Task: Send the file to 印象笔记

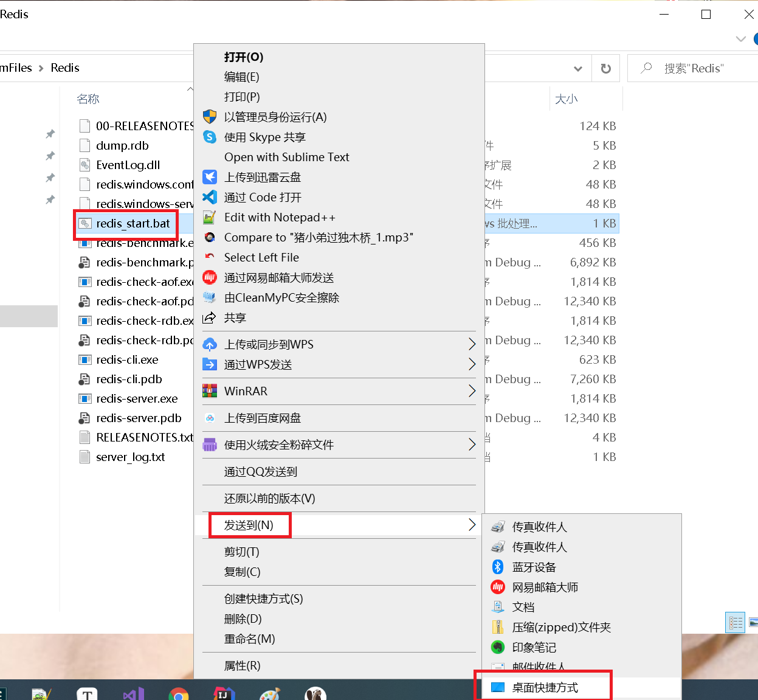Action: pos(533,647)
